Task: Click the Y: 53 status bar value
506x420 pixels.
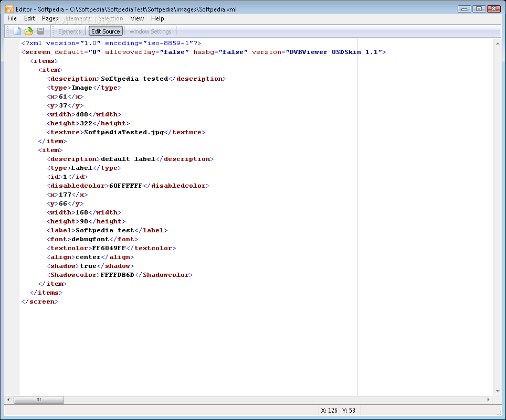Action: click(x=349, y=411)
